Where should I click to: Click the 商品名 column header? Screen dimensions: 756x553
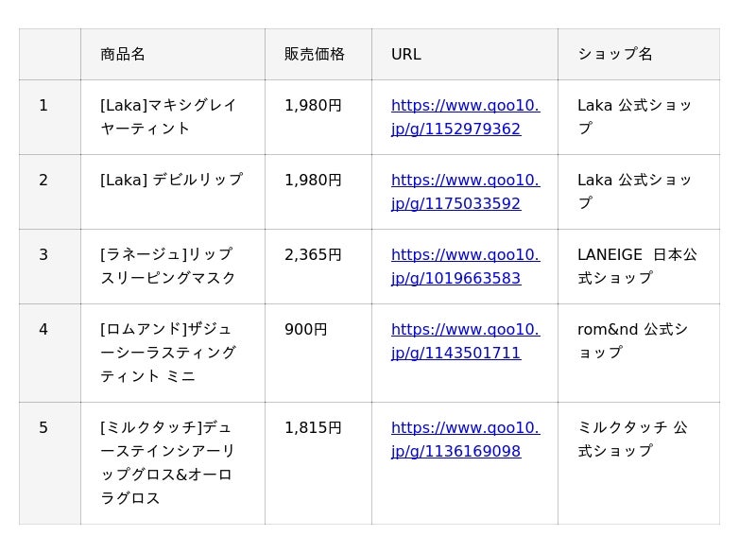coord(123,55)
